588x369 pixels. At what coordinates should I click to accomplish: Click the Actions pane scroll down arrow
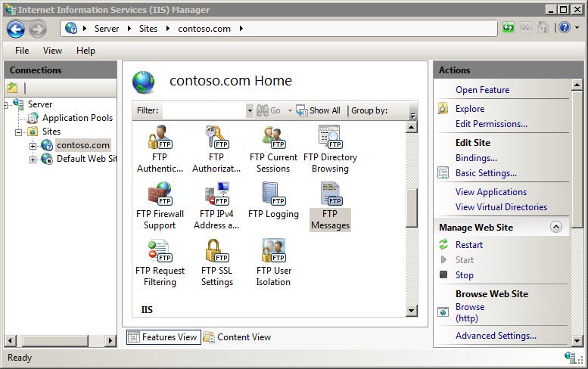(x=577, y=340)
